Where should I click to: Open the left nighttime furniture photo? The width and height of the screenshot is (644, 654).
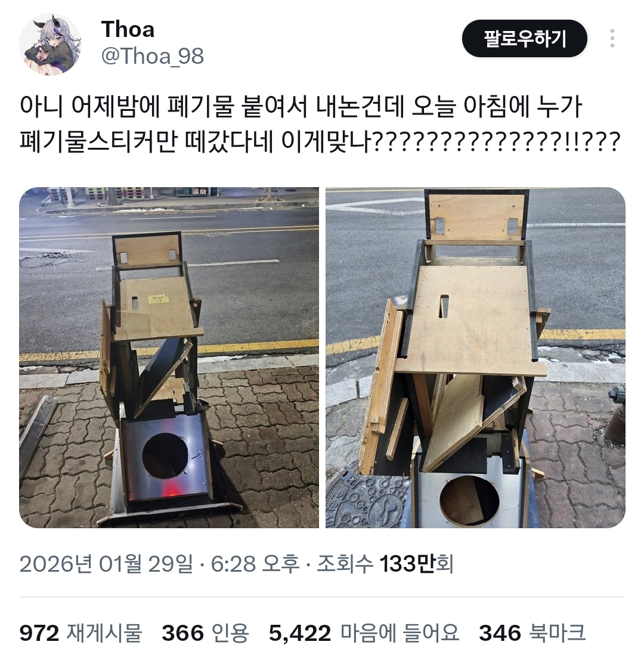(x=169, y=358)
